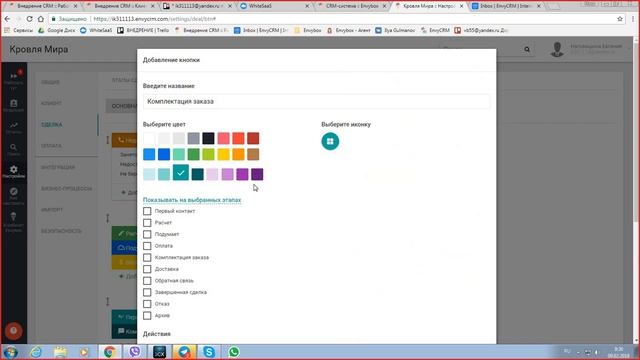The image size is (640, 360).
Task: Tick 'Комплектация заказа' stage checkbox
Action: (x=147, y=258)
